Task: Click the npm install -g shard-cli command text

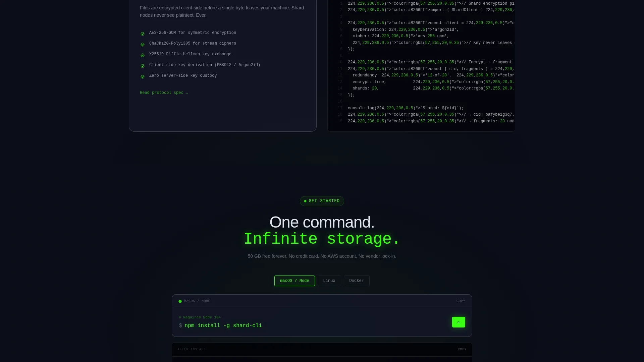Action: point(223,326)
